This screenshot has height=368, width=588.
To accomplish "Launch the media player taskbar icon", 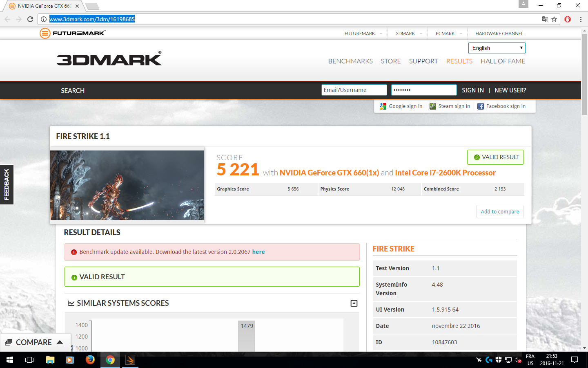I will (x=70, y=360).
